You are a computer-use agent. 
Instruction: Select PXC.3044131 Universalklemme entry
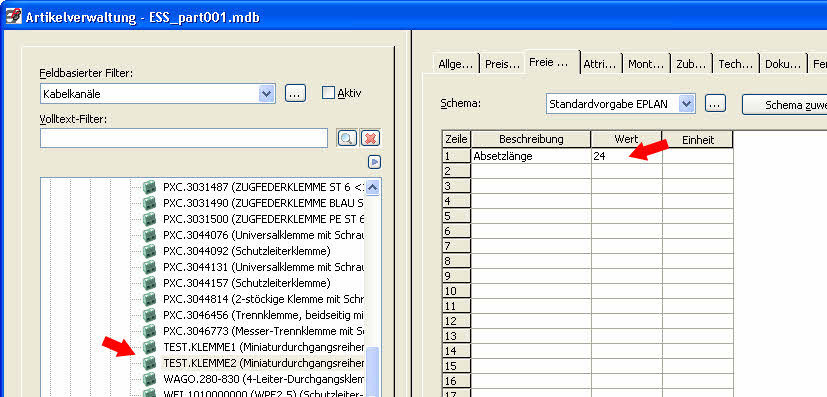pos(263,266)
